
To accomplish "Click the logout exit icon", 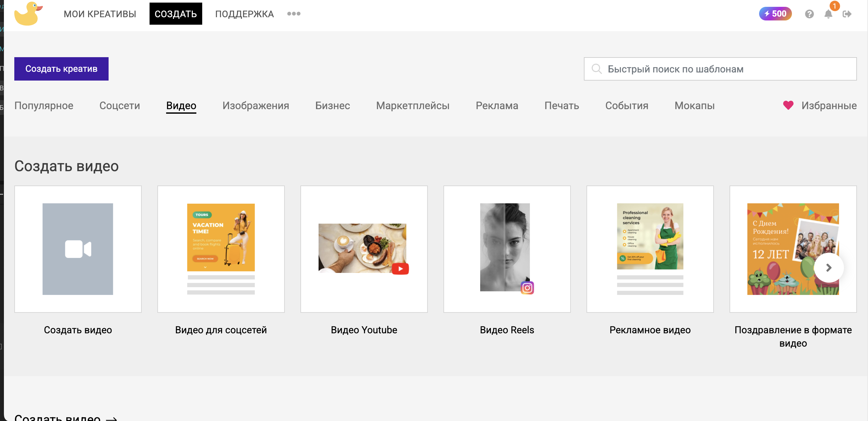I will click(x=847, y=14).
